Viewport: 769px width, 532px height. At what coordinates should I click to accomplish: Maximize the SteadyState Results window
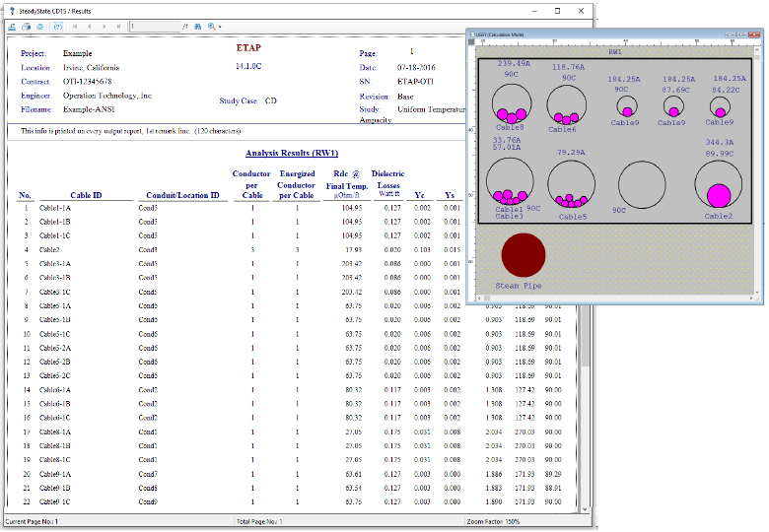557,11
